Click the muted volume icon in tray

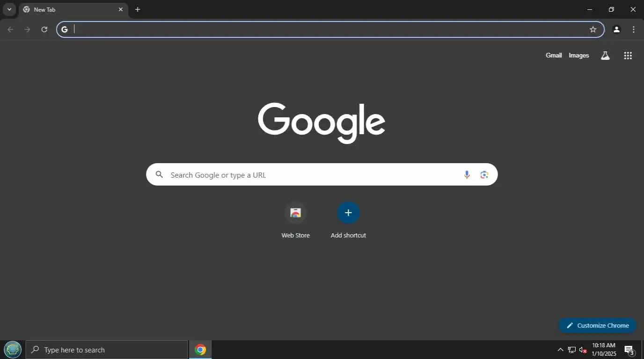[x=583, y=350]
